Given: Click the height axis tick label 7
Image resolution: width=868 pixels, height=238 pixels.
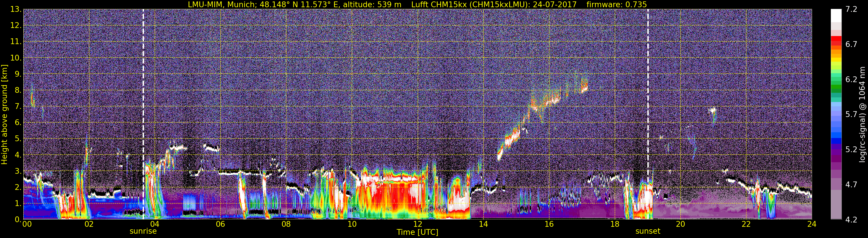Looking at the screenshot, I should tap(18, 107).
